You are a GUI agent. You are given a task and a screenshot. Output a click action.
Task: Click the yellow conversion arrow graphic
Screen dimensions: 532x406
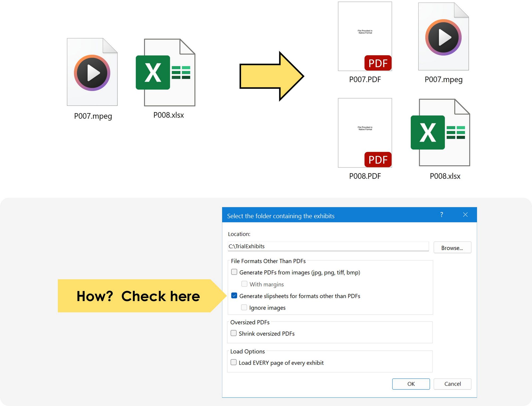[271, 77]
